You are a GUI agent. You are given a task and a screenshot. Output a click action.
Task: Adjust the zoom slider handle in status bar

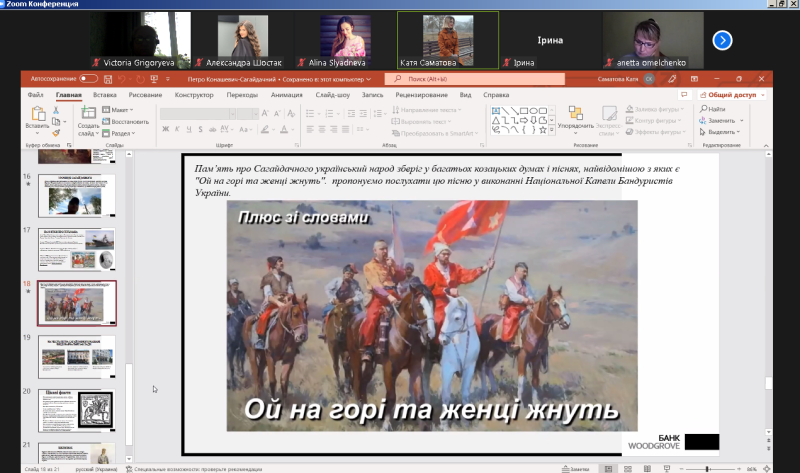[708, 468]
